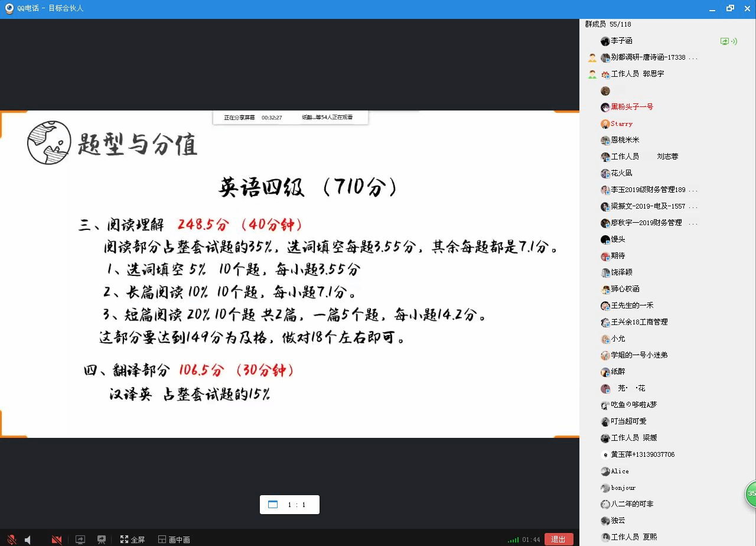The image size is (756, 546).
Task: Enter fullscreen mode with 全屏
Action: pyautogui.click(x=132, y=539)
